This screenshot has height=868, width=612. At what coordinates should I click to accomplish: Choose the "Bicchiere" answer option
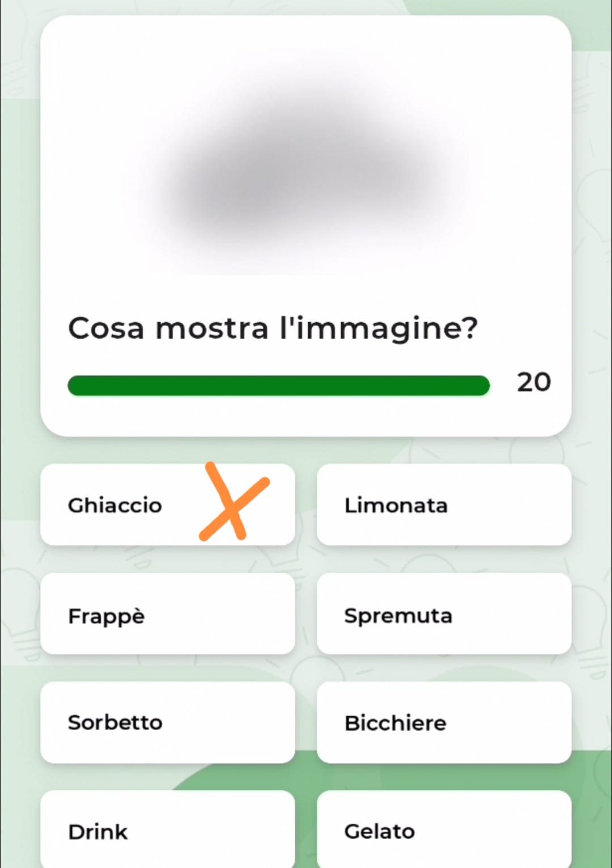444,723
